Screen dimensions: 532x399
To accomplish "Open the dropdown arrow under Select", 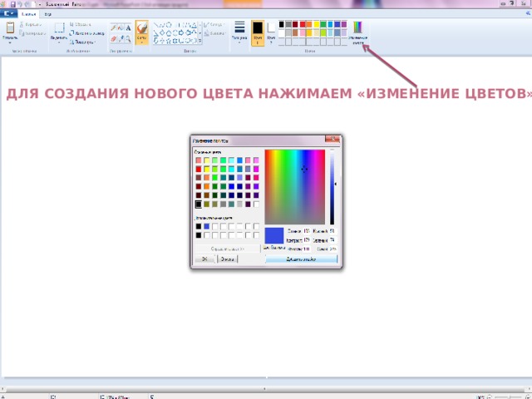I will pos(59,43).
